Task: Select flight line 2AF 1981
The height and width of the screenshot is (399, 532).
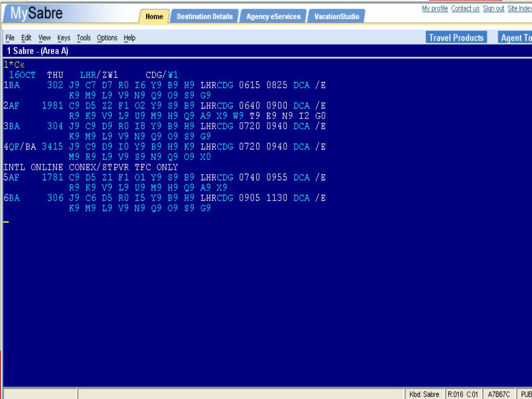Action: pos(165,111)
